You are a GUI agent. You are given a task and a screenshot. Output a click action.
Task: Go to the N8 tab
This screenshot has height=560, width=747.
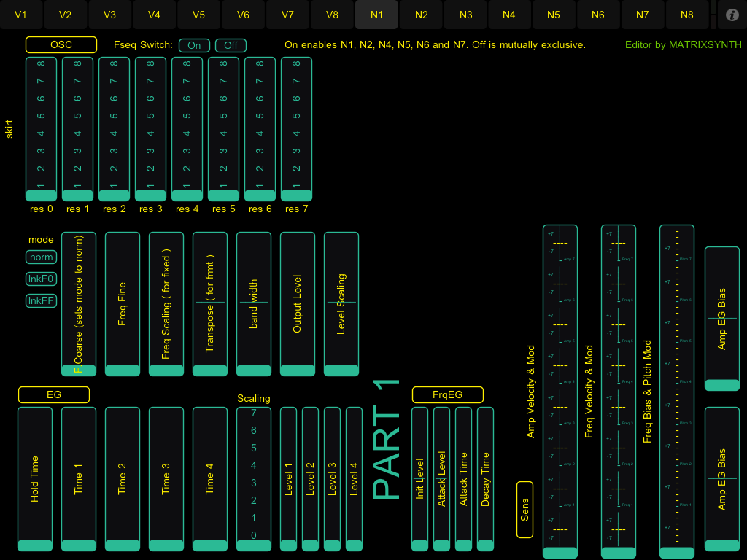[686, 15]
